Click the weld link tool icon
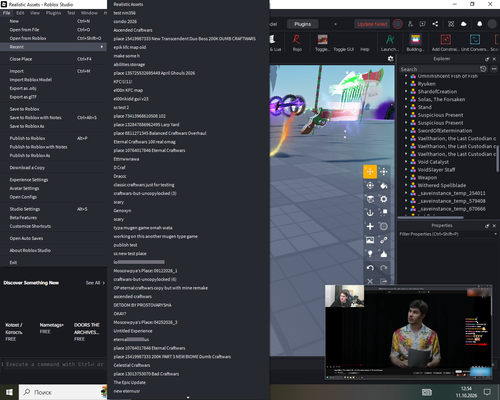The width and height of the screenshot is (500, 400). [x=384, y=240]
